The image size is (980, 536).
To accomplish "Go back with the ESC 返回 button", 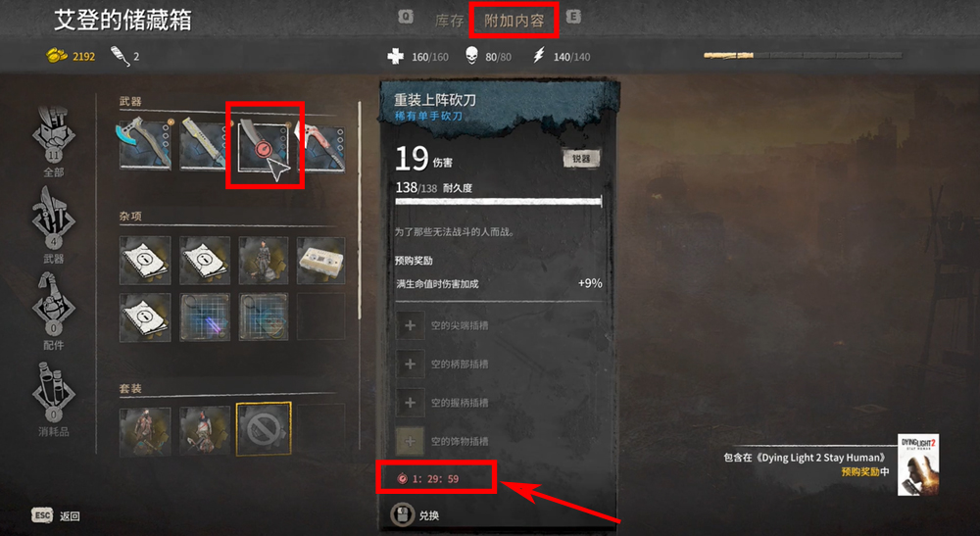I will coord(56,515).
